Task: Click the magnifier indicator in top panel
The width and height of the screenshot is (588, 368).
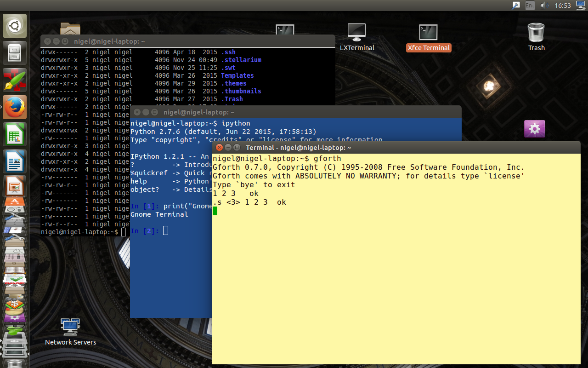Action: point(516,6)
